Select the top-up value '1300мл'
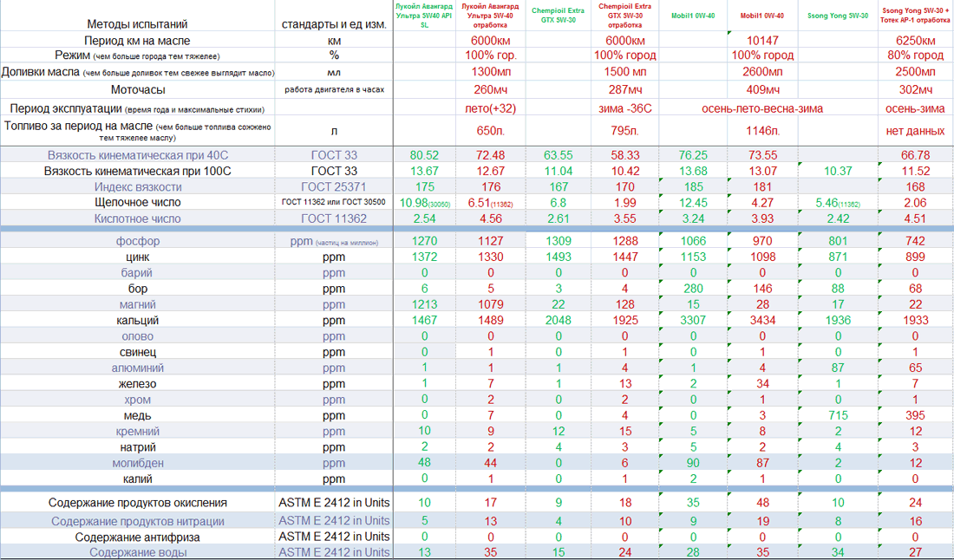Image resolution: width=954 pixels, height=560 pixels. (x=490, y=72)
